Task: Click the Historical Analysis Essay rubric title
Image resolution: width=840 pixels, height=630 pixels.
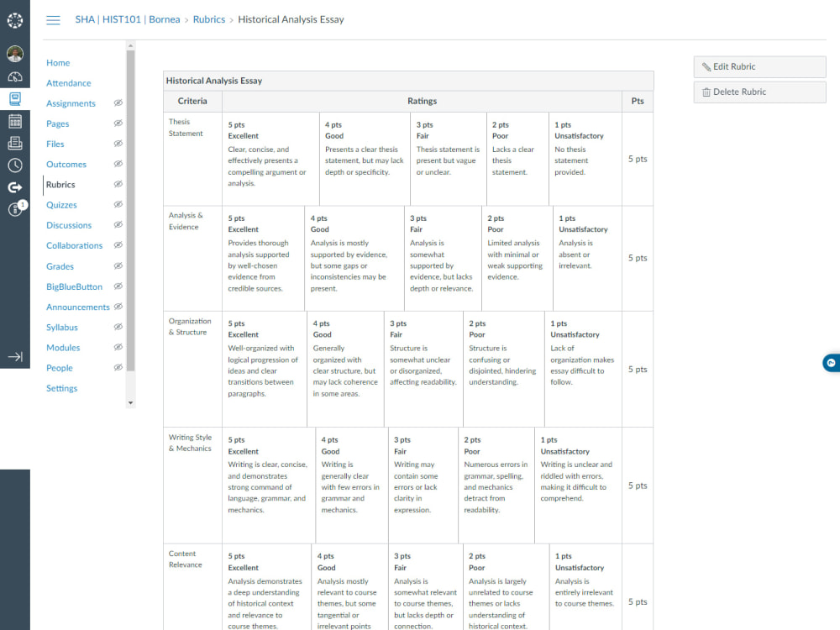Action: point(213,81)
